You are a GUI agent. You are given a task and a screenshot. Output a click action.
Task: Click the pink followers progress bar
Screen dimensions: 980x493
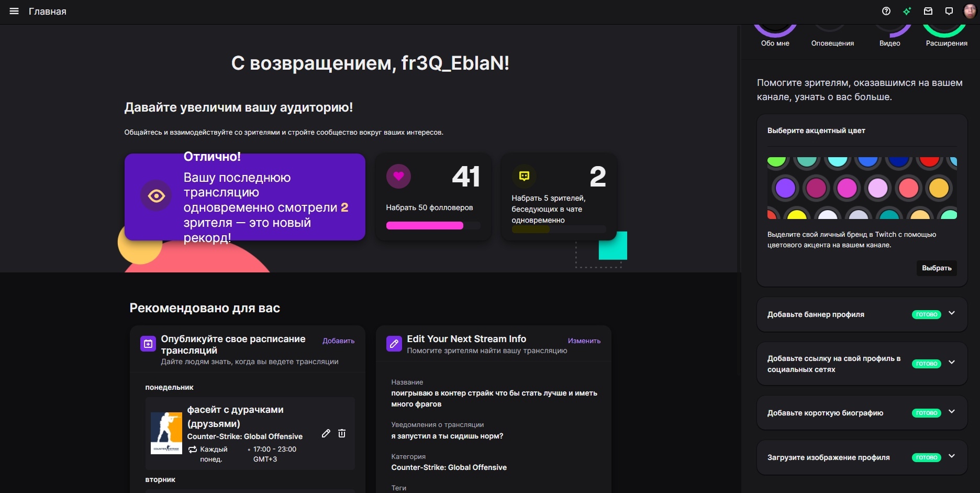[x=433, y=226]
